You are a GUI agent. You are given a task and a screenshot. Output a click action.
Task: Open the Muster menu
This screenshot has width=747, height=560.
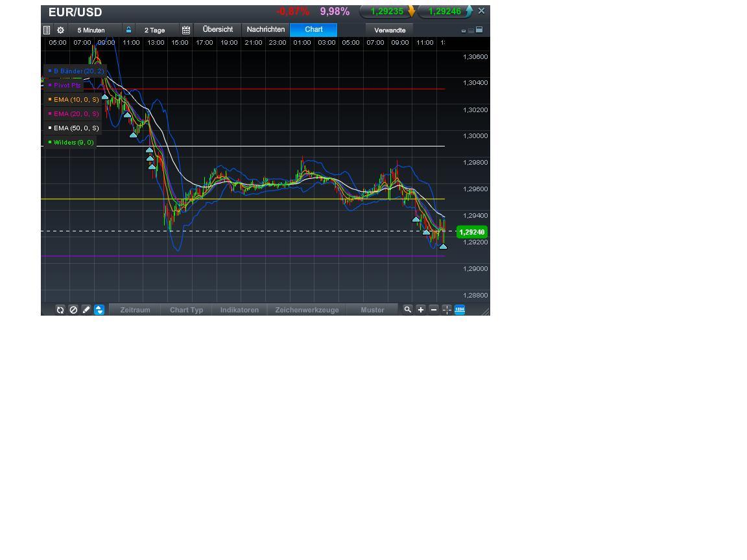(372, 310)
